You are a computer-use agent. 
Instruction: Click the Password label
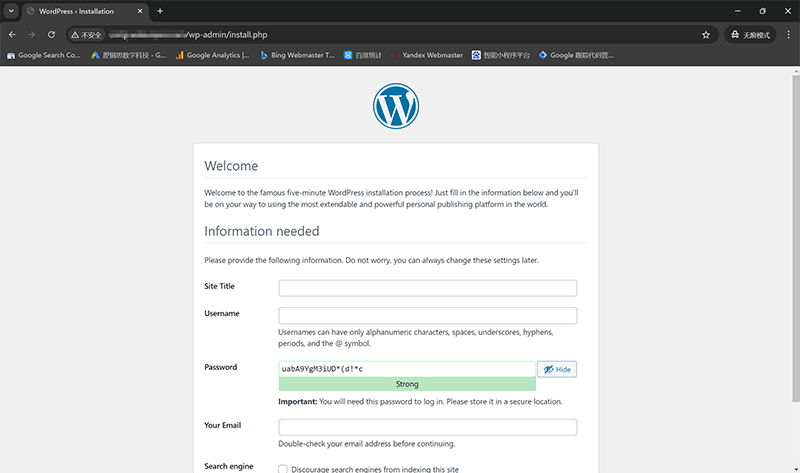pos(220,367)
